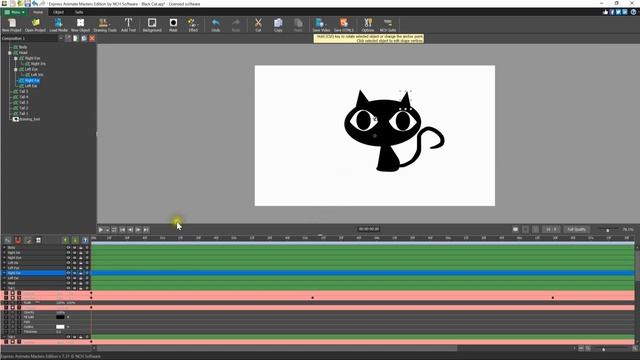Toggle the lock on the Head layer
640x360 pixels.
(81, 283)
